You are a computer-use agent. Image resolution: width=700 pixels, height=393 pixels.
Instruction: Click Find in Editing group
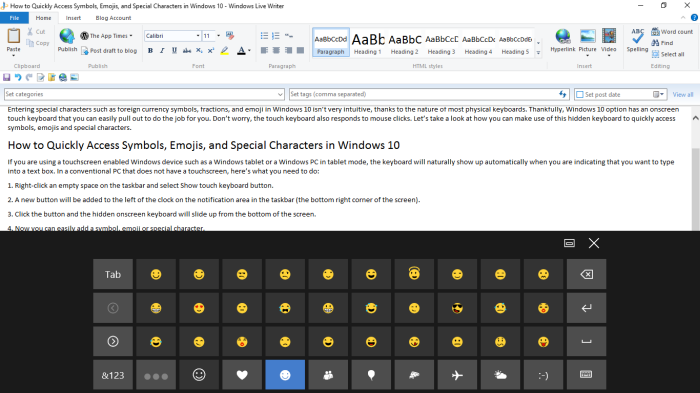(x=662, y=43)
